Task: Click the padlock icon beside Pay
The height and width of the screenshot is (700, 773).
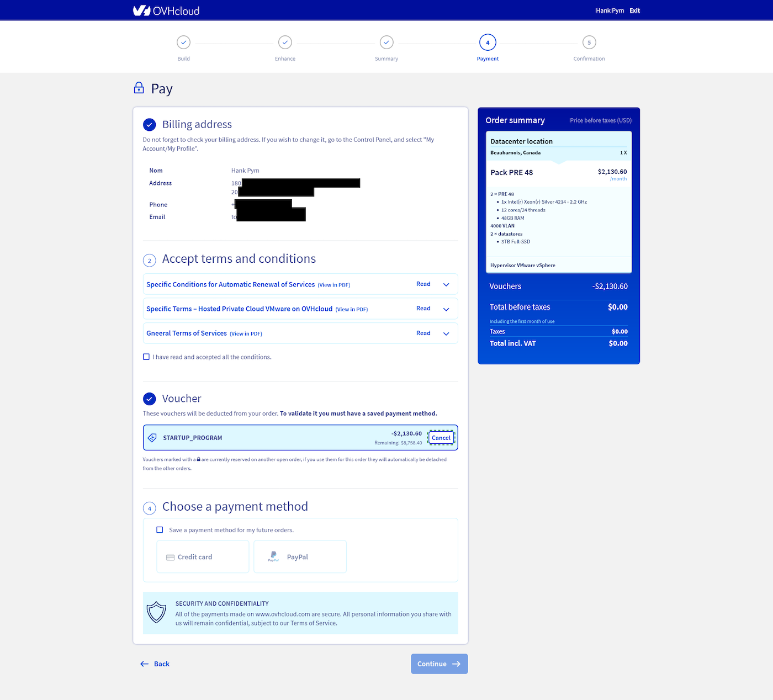Action: 139,88
